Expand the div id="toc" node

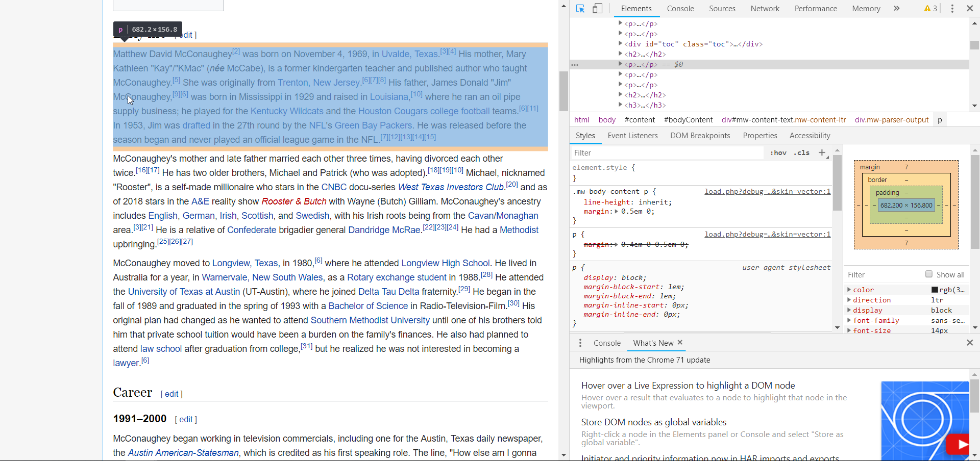(x=620, y=44)
